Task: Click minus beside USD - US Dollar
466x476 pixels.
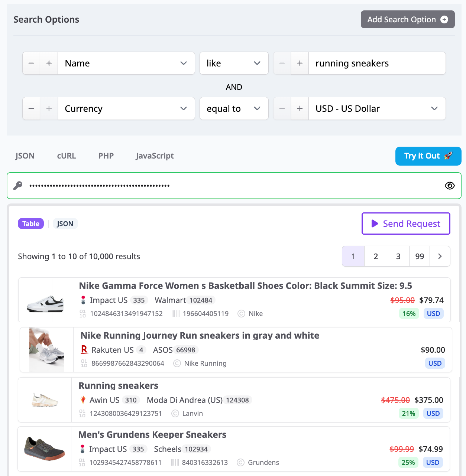Action: [282, 108]
